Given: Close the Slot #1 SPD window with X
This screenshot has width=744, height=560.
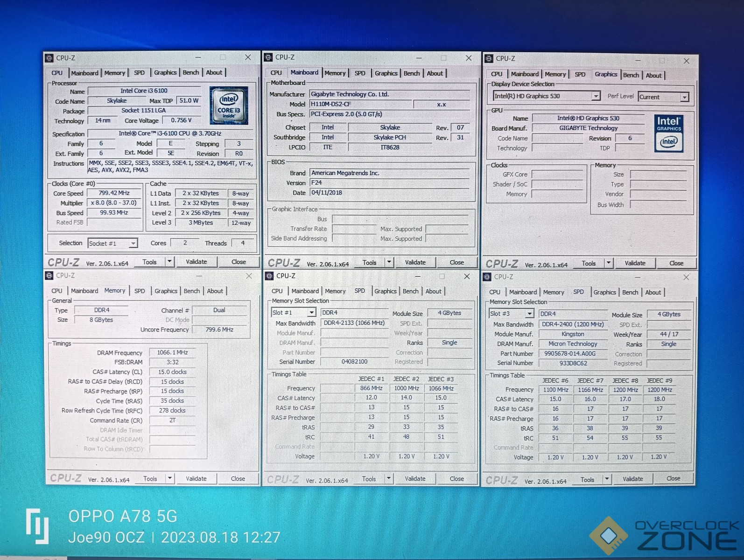Looking at the screenshot, I should (x=466, y=276).
